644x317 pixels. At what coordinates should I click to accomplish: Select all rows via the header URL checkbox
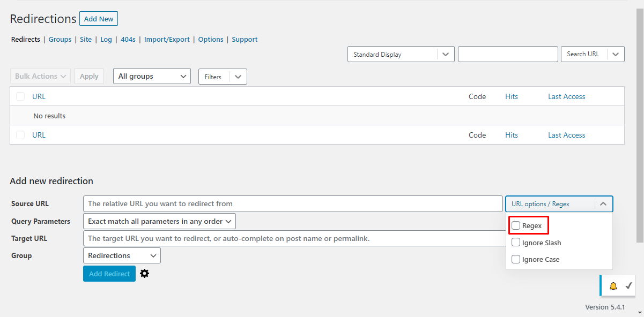click(x=20, y=96)
